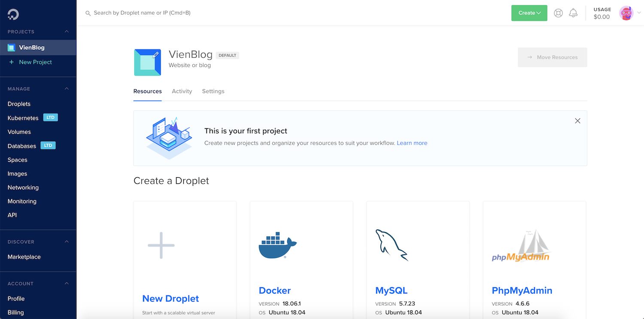Viewport: 644px width, 319px height.
Task: Click the LTD badge next to Kubernetes
Action: 51,118
